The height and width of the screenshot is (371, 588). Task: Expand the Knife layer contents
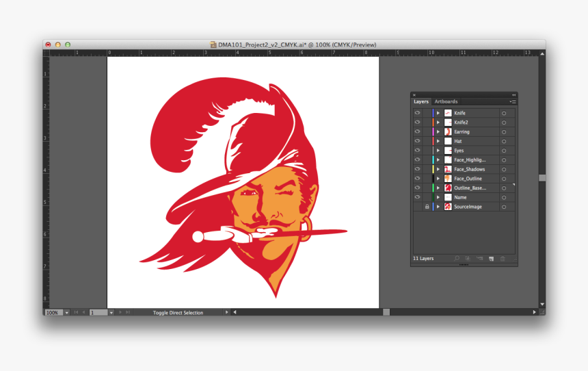[438, 113]
